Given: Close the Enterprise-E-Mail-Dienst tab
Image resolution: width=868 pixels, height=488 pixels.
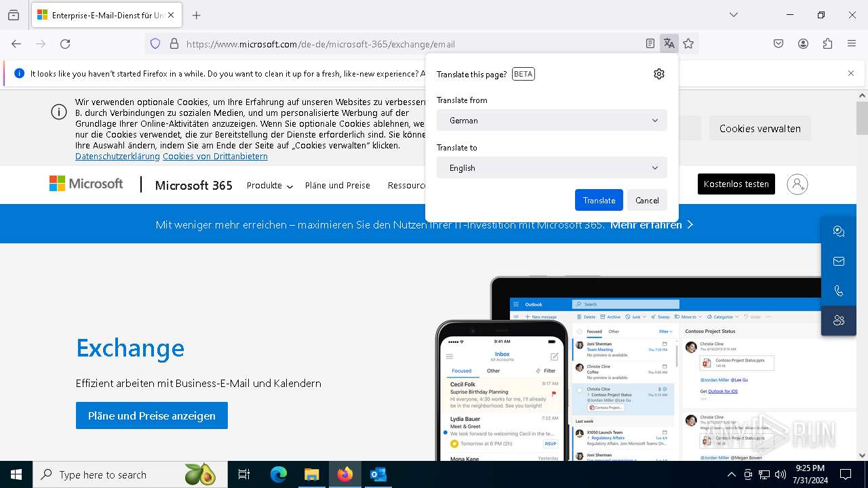Looking at the screenshot, I should coord(171,15).
